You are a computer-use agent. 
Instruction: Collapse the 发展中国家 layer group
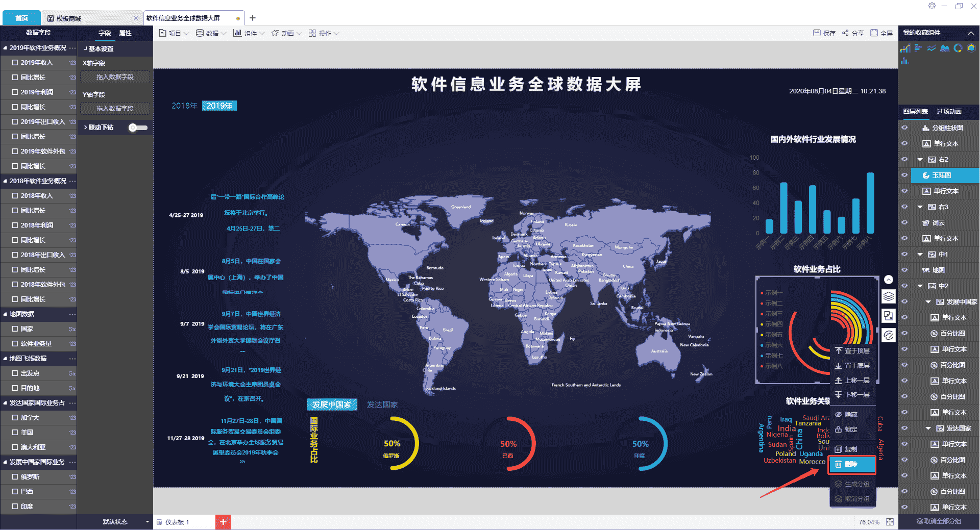(x=928, y=302)
